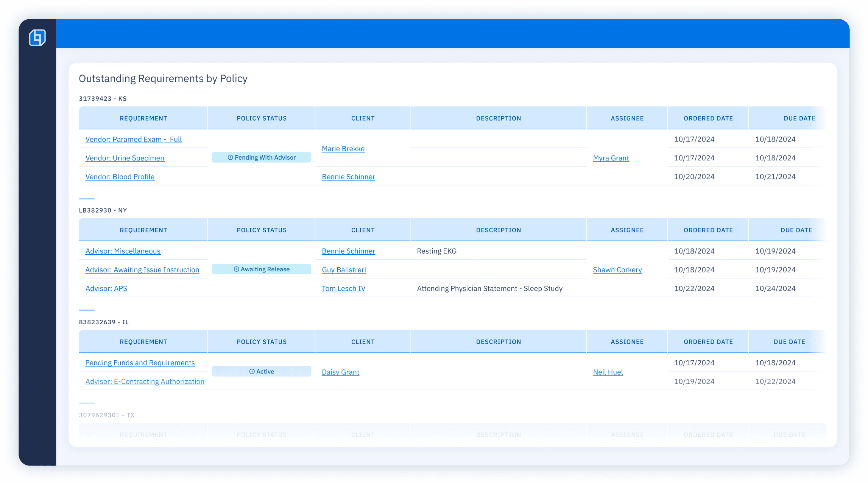
Task: Click the separator divider icon between policy sections
Action: click(86, 198)
